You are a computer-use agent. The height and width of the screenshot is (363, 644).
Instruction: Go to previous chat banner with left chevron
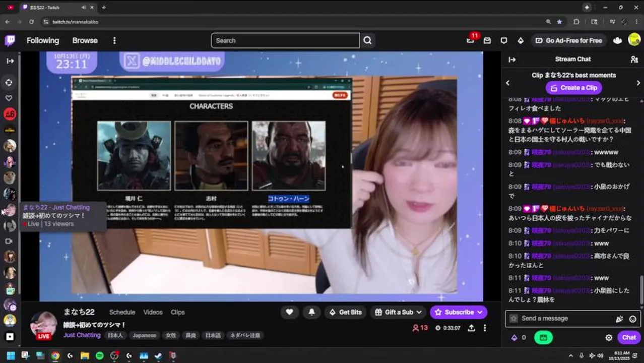pyautogui.click(x=507, y=83)
